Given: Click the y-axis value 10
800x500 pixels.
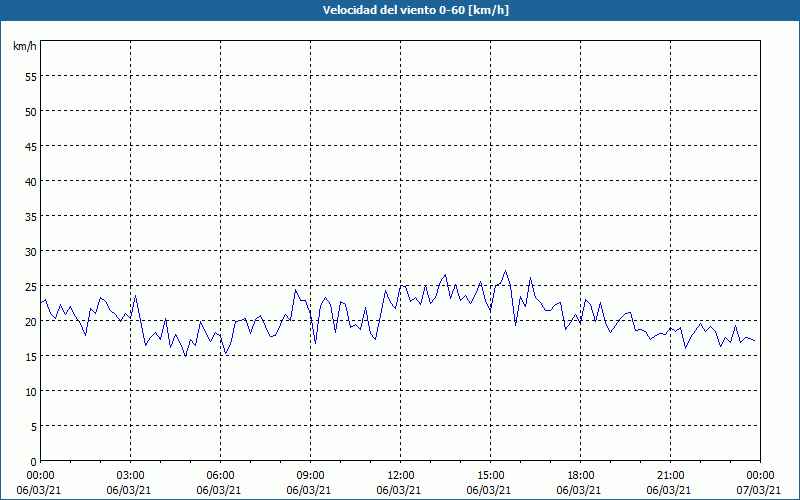Looking at the screenshot, I should click(x=31, y=392).
